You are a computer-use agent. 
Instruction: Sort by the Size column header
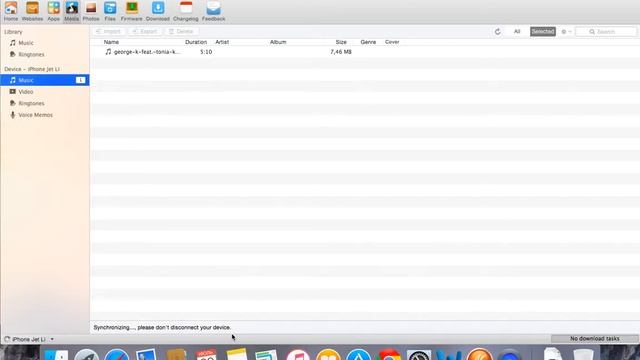(x=341, y=42)
